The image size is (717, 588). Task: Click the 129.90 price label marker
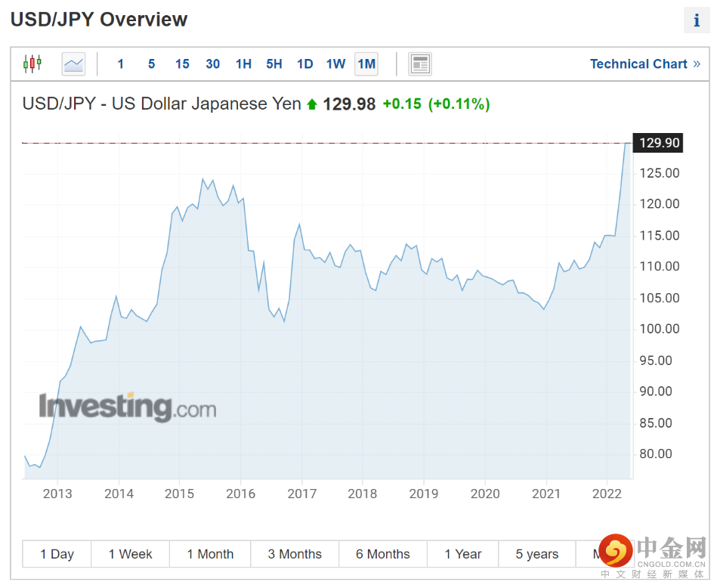[x=657, y=143]
